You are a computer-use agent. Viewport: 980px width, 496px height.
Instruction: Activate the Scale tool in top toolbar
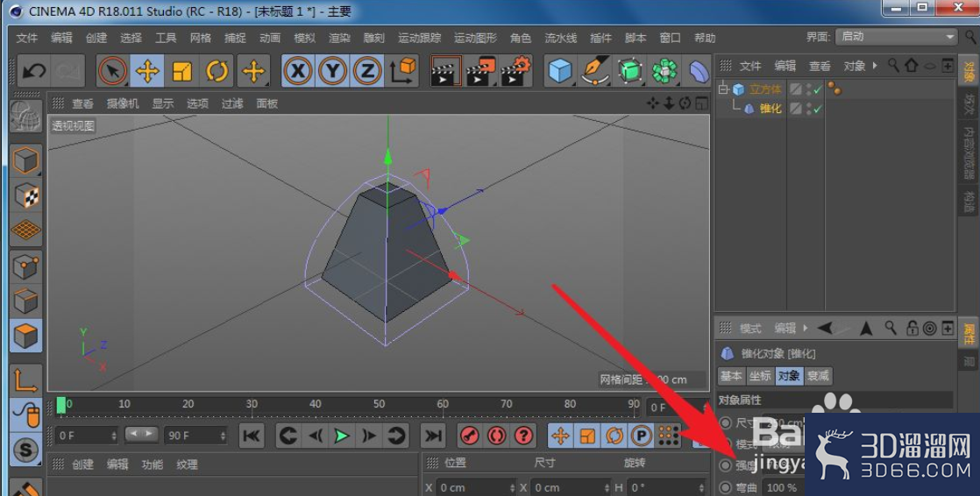(181, 71)
